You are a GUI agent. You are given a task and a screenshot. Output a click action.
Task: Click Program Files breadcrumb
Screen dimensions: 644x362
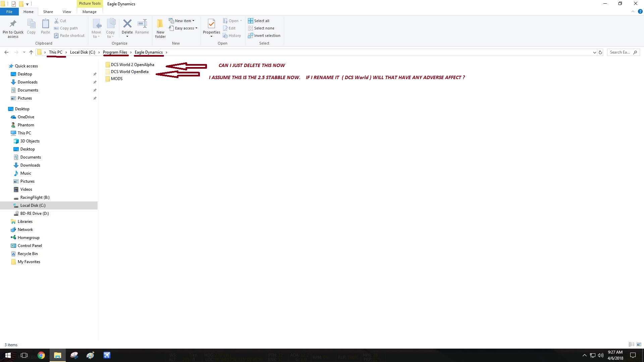click(x=115, y=52)
